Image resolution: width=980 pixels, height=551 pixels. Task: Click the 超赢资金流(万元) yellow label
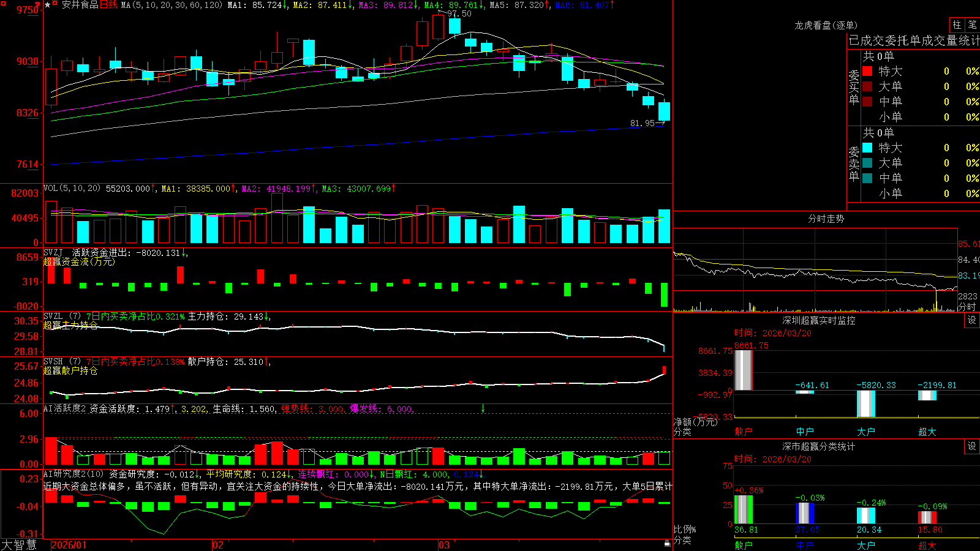pos(79,261)
